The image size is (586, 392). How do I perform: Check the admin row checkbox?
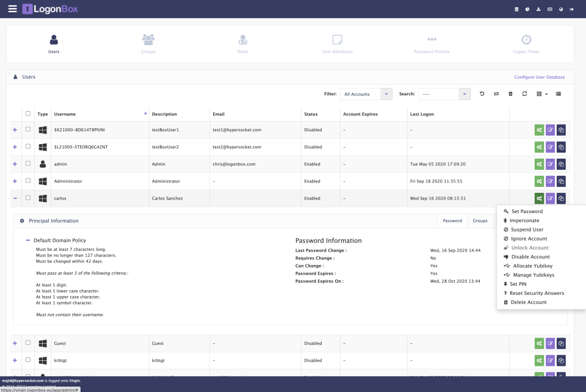click(x=28, y=164)
